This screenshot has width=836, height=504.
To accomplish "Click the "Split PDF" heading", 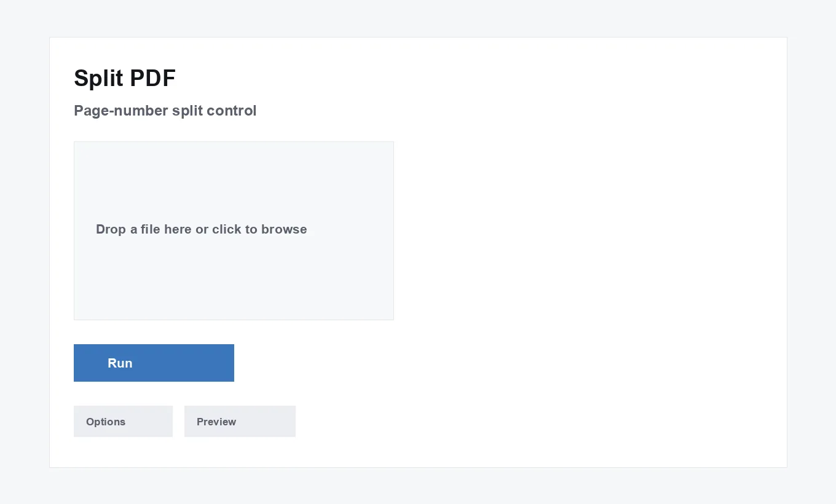I will point(125,78).
